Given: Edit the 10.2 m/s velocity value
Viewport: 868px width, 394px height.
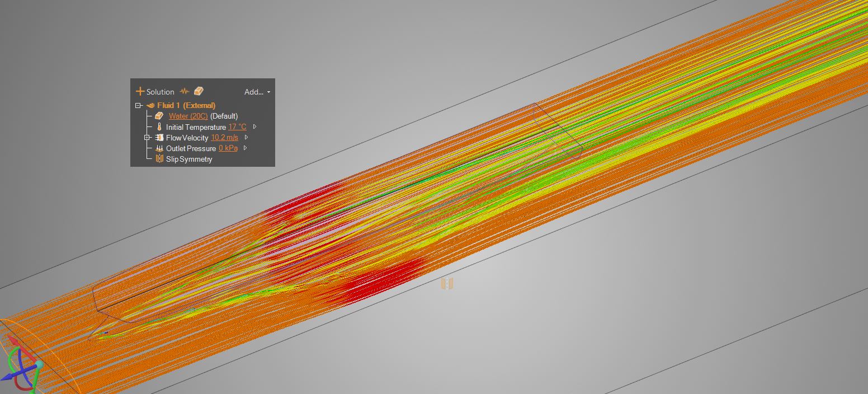Looking at the screenshot, I should coord(224,138).
